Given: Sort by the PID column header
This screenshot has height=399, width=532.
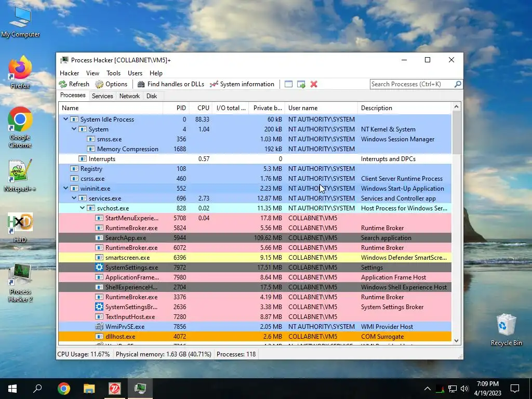Looking at the screenshot, I should 176,108.
